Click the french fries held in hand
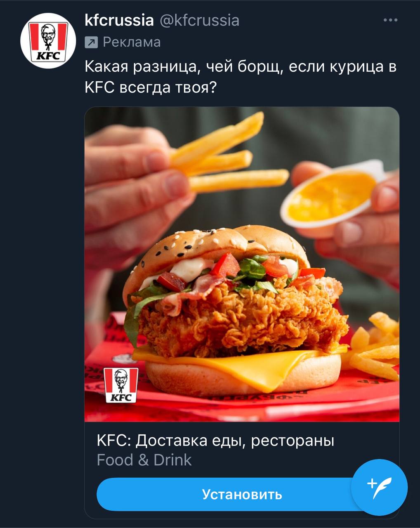This screenshot has width=420, height=528. (228, 156)
